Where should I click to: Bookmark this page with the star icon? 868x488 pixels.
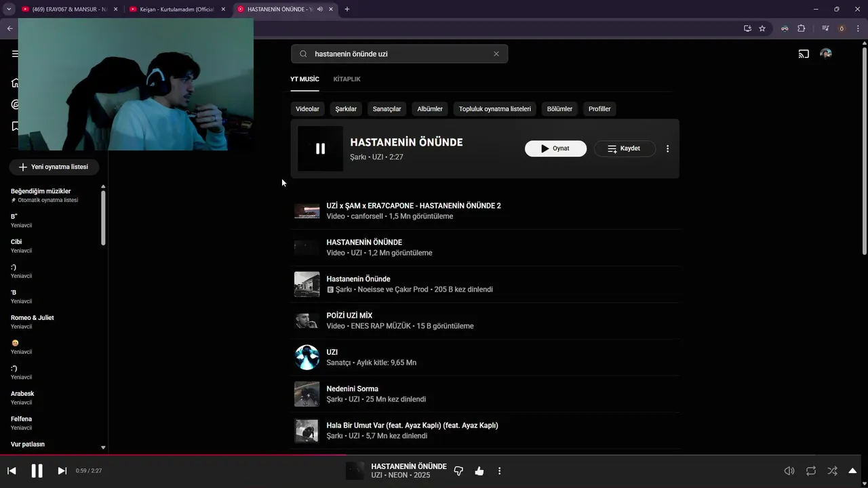tap(762, 28)
